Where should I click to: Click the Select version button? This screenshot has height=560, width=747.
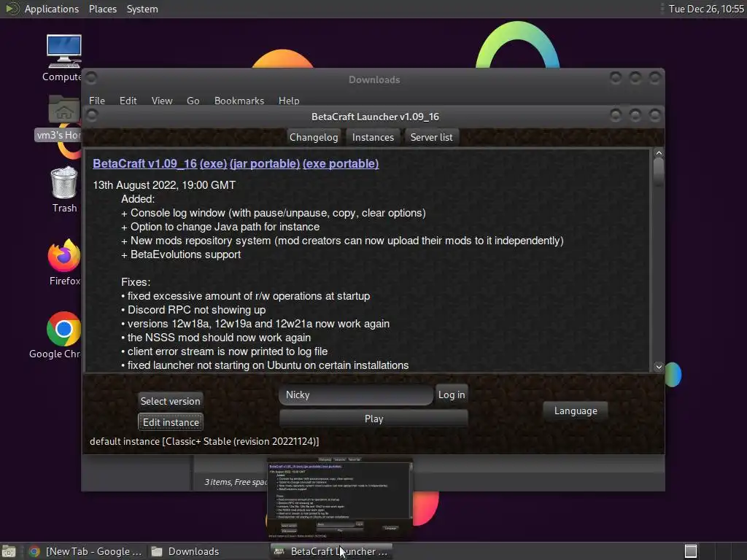click(170, 401)
